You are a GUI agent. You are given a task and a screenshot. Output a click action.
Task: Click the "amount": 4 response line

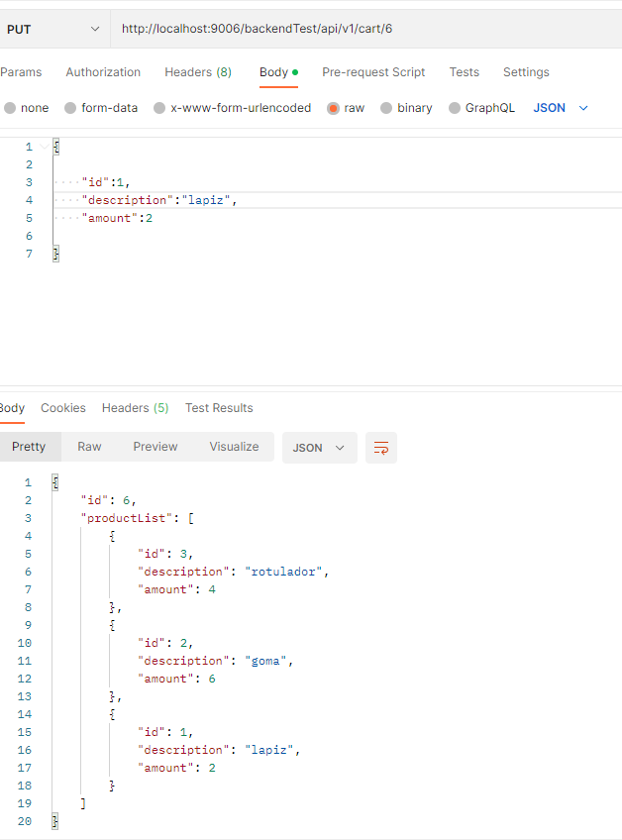pos(177,589)
